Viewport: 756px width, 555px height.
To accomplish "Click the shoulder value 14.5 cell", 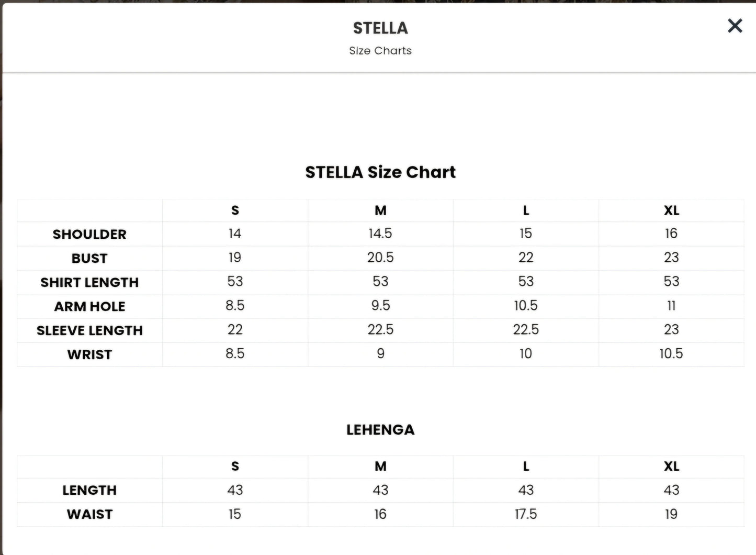I will [x=380, y=234].
